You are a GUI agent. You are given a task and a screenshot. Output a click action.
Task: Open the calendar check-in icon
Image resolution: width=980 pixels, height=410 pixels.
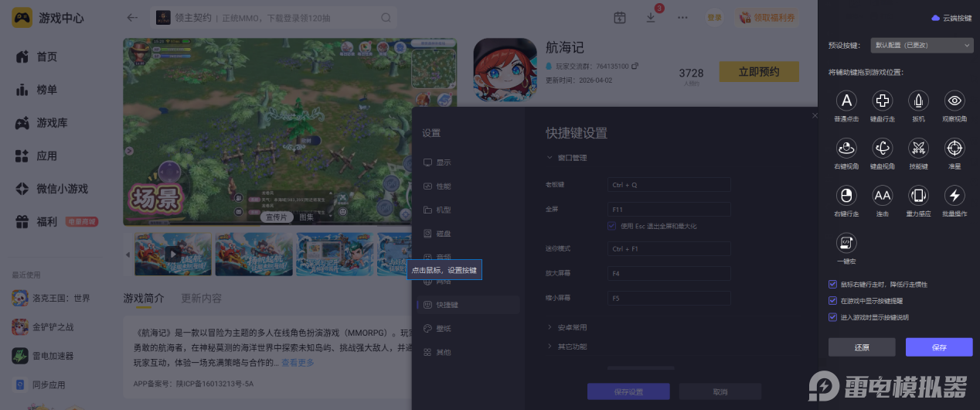[x=619, y=17]
